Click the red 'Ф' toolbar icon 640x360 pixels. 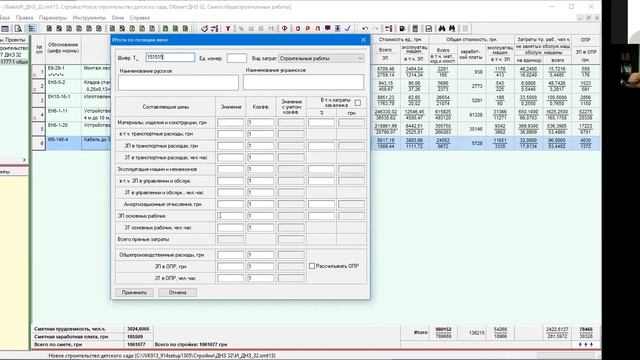coord(284,28)
